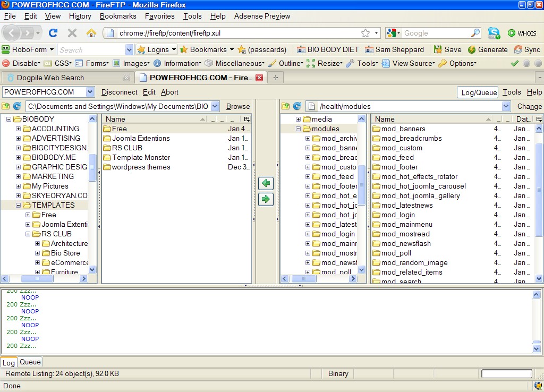Open the History menu
Image resolution: width=544 pixels, height=392 pixels.
click(80, 16)
